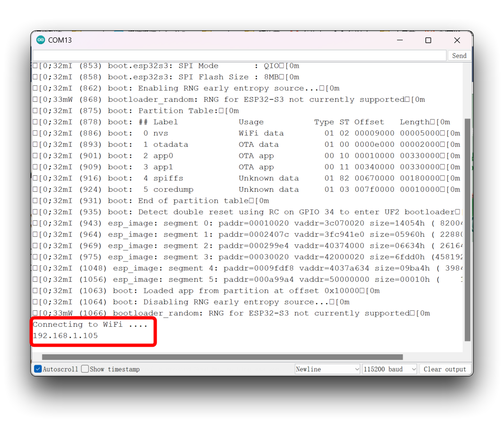
Task: Open the Newline line-ending dropdown
Action: point(327,369)
